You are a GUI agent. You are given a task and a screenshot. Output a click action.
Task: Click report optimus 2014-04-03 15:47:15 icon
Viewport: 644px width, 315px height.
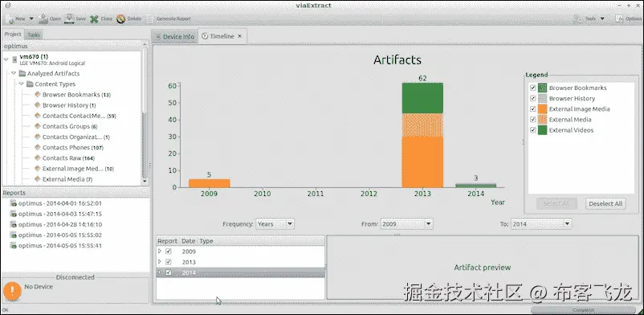coord(14,214)
